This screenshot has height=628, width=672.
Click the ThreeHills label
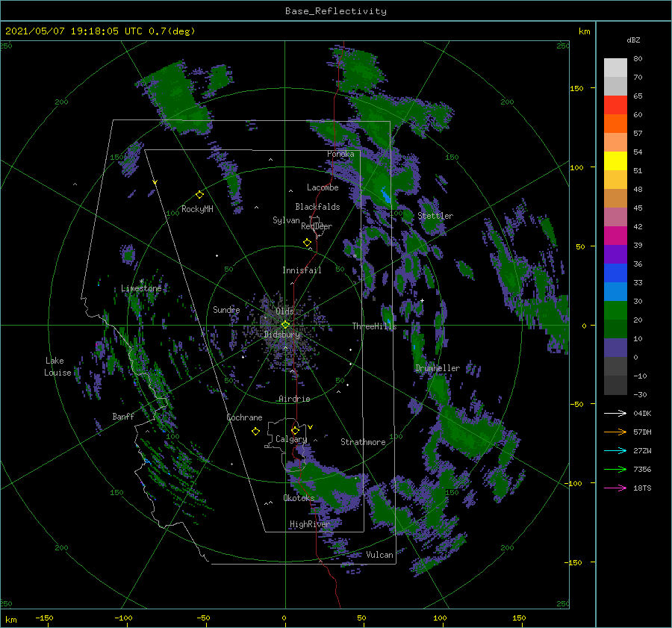[x=375, y=326]
